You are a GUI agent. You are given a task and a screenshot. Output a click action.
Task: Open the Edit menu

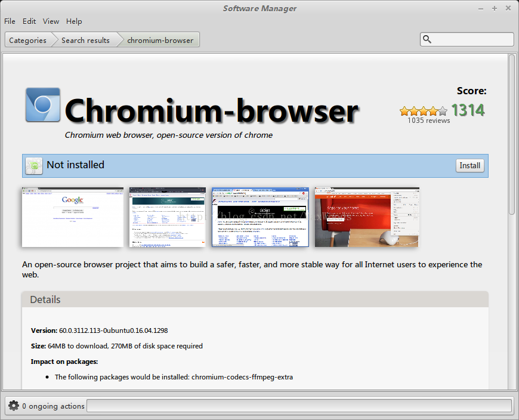point(29,21)
